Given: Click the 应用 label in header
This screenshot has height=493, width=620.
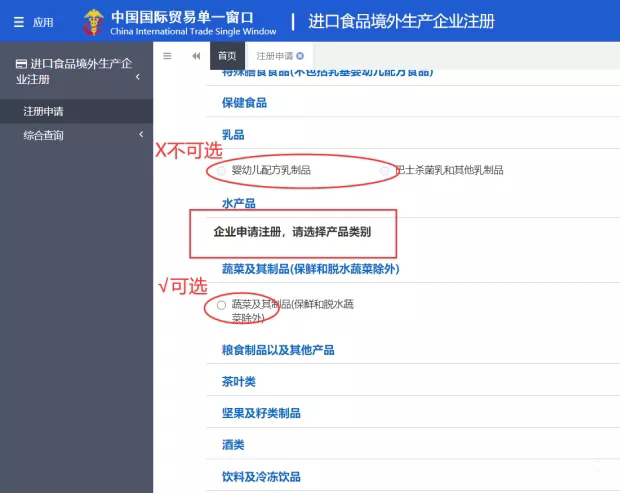Looking at the screenshot, I should [43, 23].
